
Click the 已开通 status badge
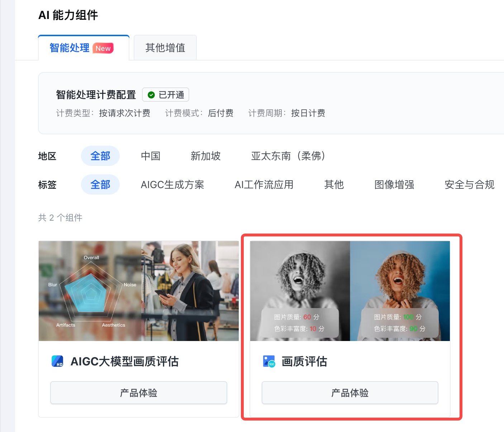click(x=166, y=95)
